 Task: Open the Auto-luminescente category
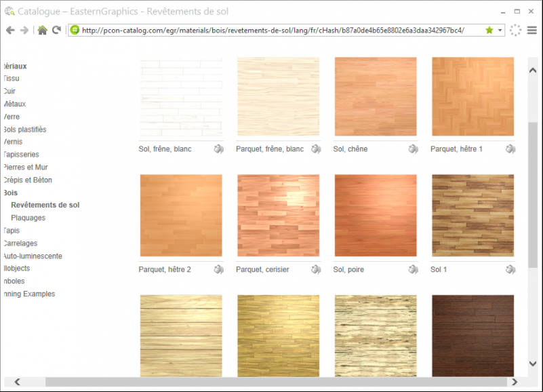(33, 256)
